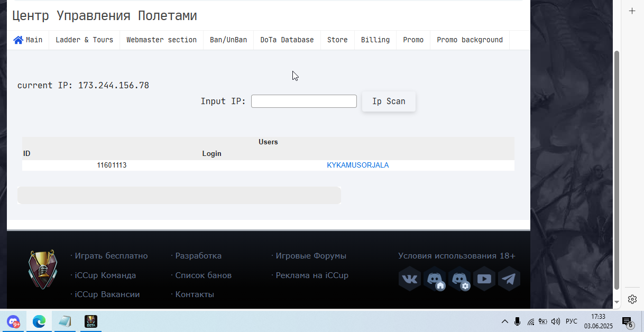Open the network Wi-Fi tray icon
Screen dimensions: 644x332
531,321
